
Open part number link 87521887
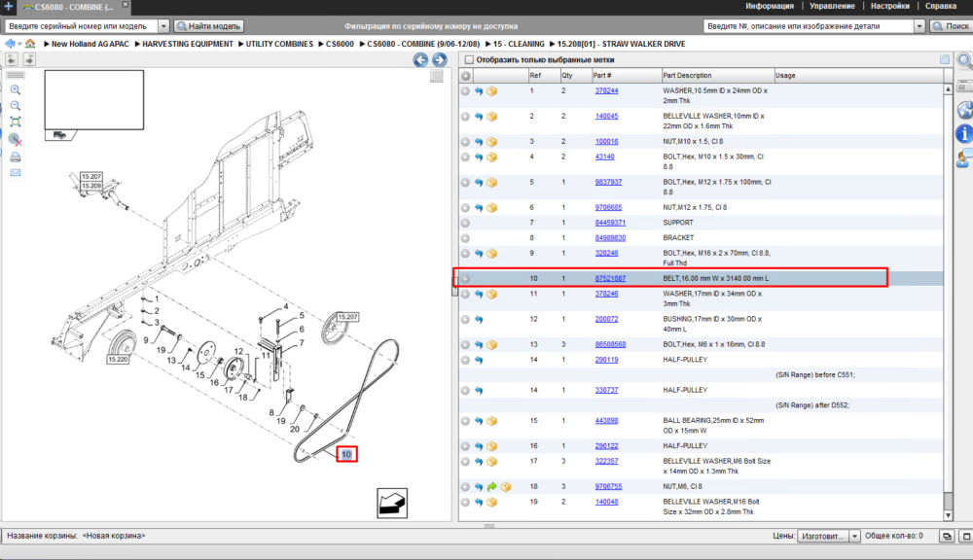pos(610,278)
